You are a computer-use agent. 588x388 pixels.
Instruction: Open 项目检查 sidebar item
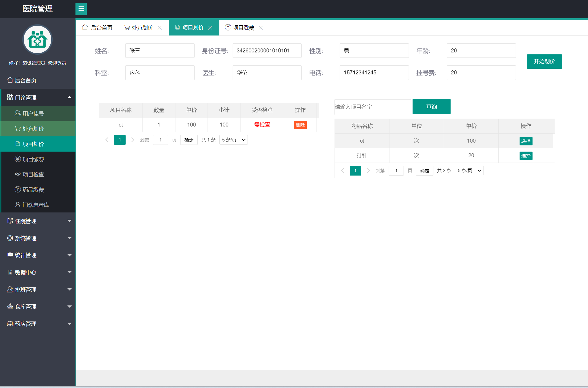coord(33,174)
